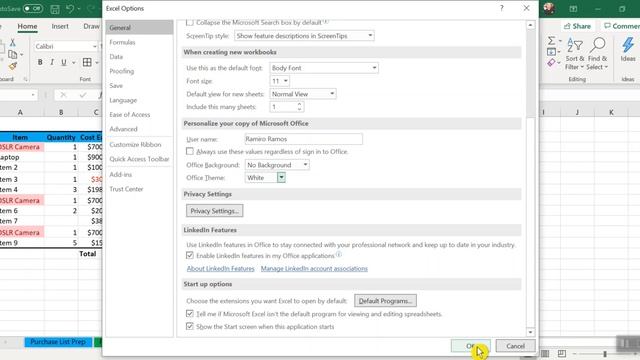Toggle Bold formatting in the ribbon
This screenshot has width=640, height=360.
click(x=40, y=62)
